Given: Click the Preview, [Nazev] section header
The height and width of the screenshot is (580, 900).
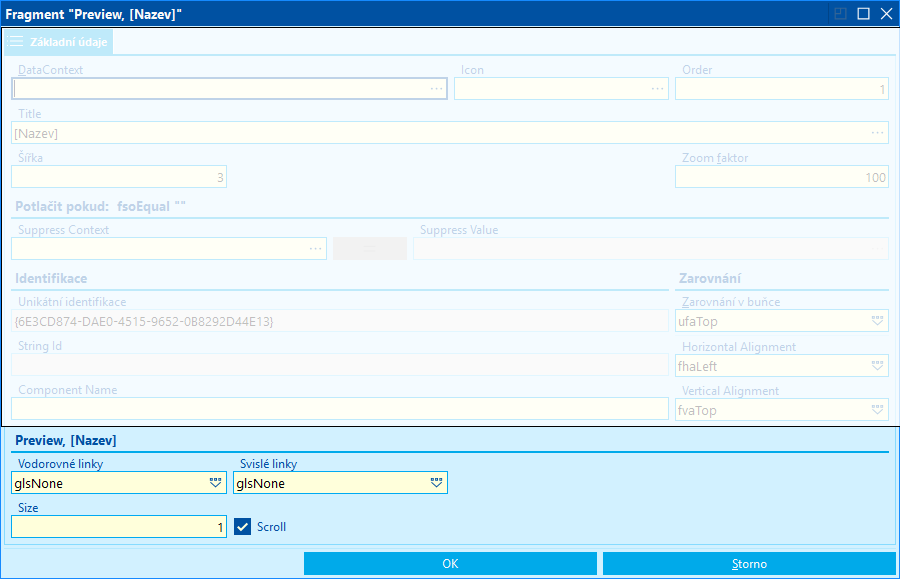Looking at the screenshot, I should (x=65, y=440).
